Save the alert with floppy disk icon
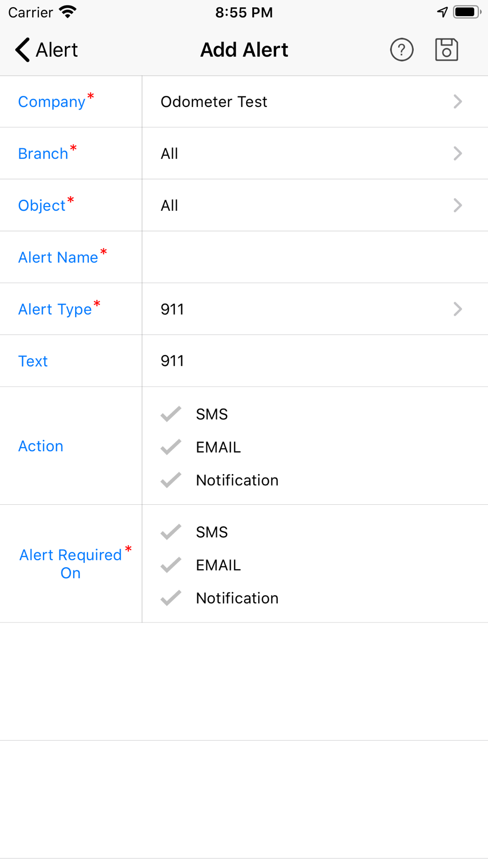488x868 pixels. point(447,50)
